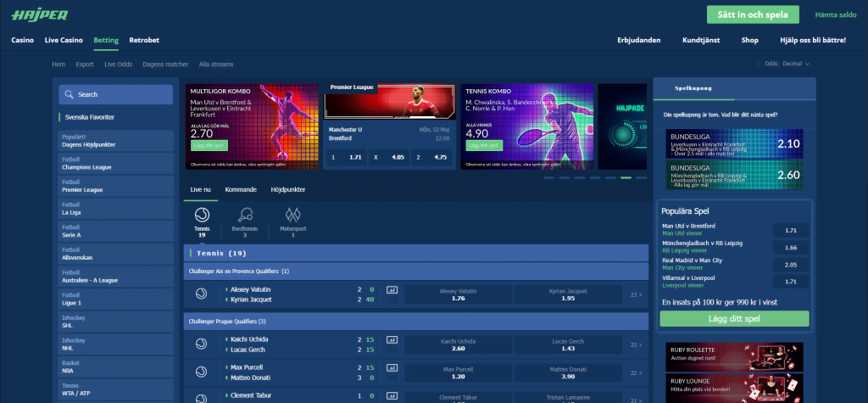Open the Odds Decimal format dropdown
This screenshot has height=403, width=868.
point(787,64)
